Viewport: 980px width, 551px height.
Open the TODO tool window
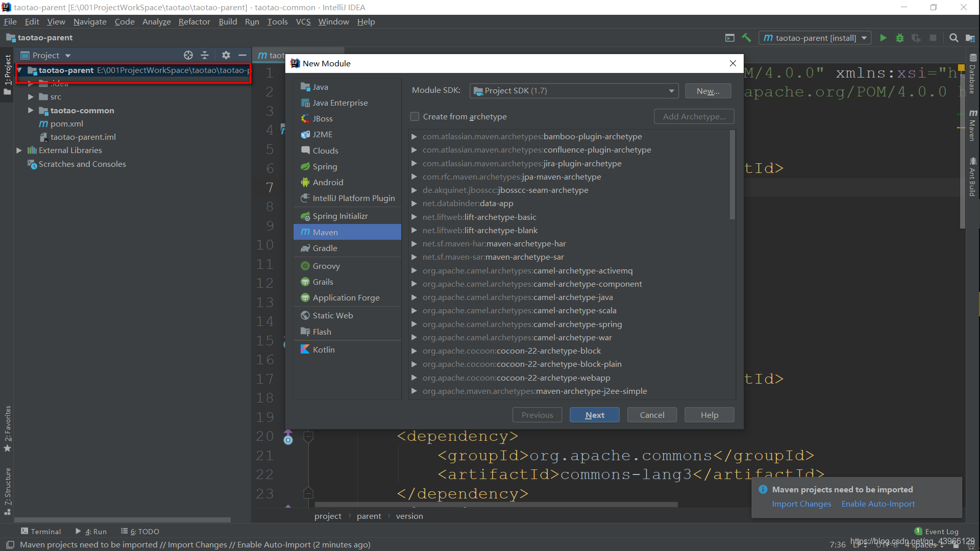click(x=140, y=532)
